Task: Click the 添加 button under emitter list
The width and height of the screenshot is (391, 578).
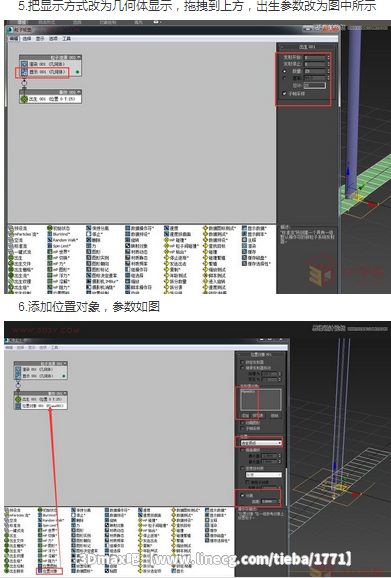Action: click(245, 415)
